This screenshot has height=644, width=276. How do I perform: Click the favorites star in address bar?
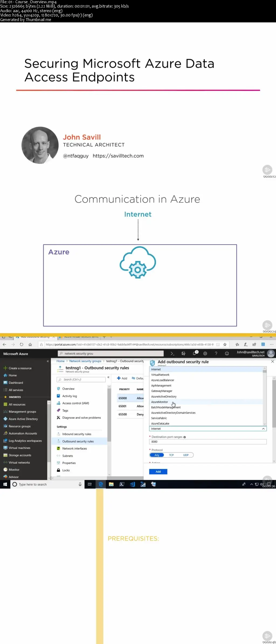[225, 344]
